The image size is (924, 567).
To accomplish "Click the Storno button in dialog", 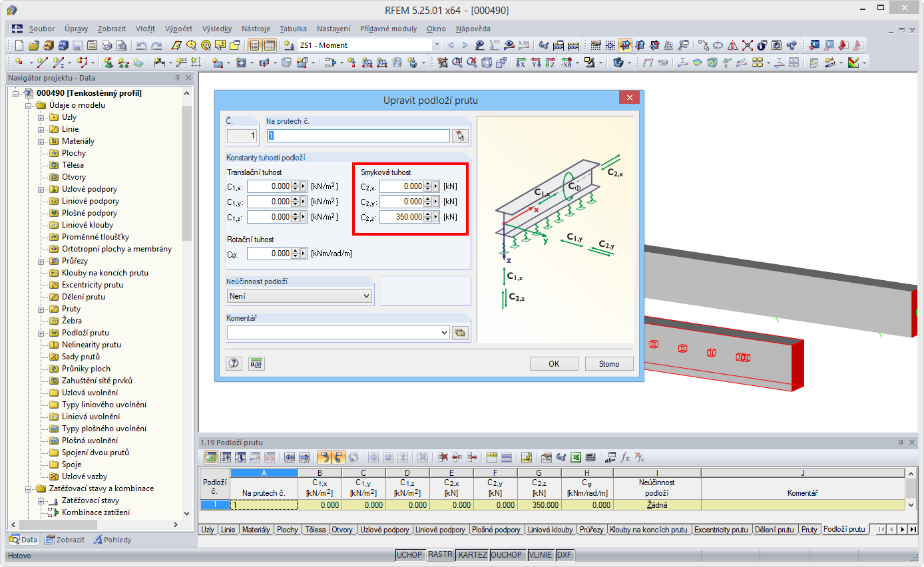I will 609,363.
